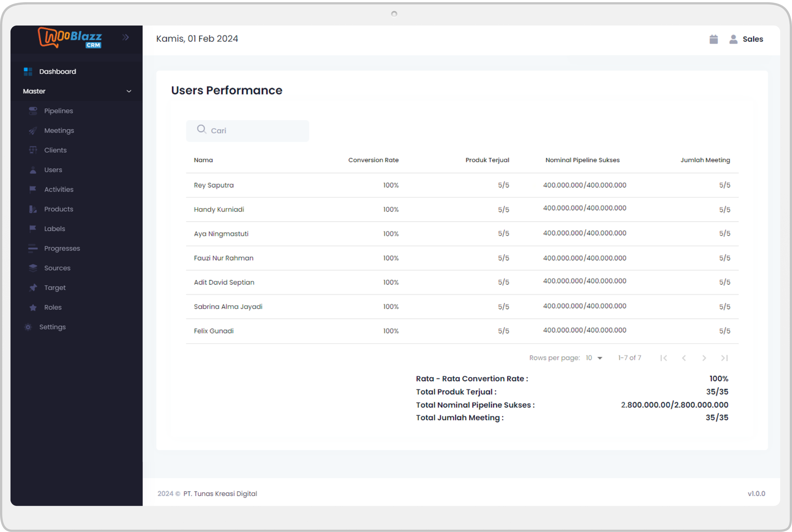Image resolution: width=792 pixels, height=532 pixels.
Task: Jump to last page button
Action: (724, 358)
